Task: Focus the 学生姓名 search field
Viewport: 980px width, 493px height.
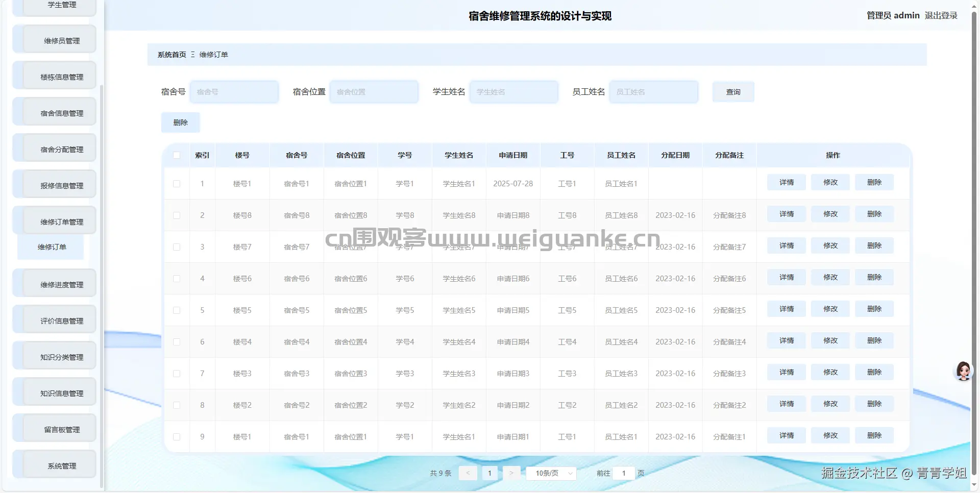Action: (x=514, y=92)
